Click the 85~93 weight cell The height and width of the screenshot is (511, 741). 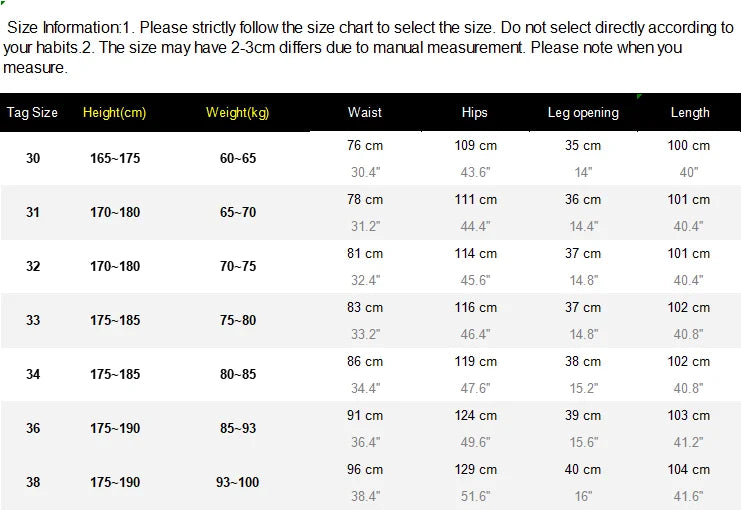click(x=238, y=428)
